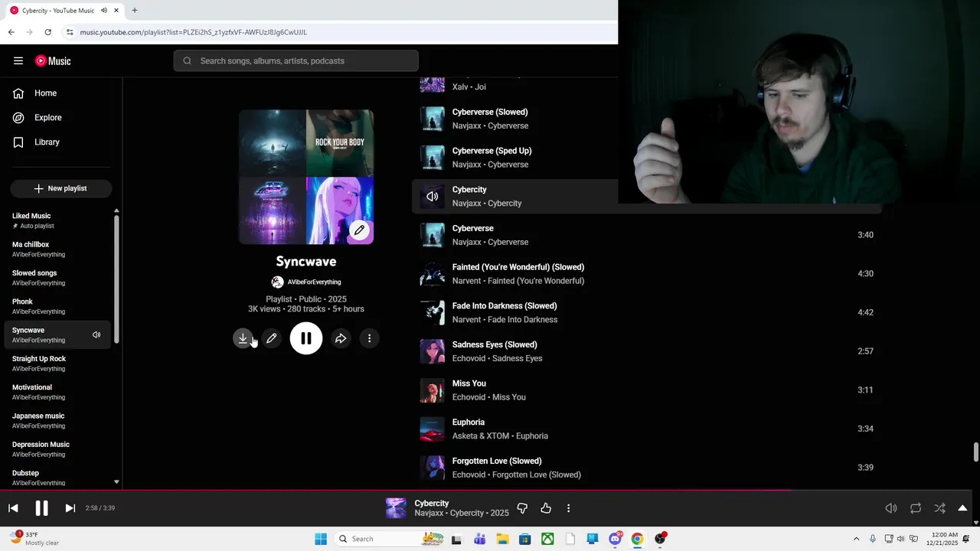Edit playlist cover art pencil overlay
980x551 pixels.
(359, 230)
